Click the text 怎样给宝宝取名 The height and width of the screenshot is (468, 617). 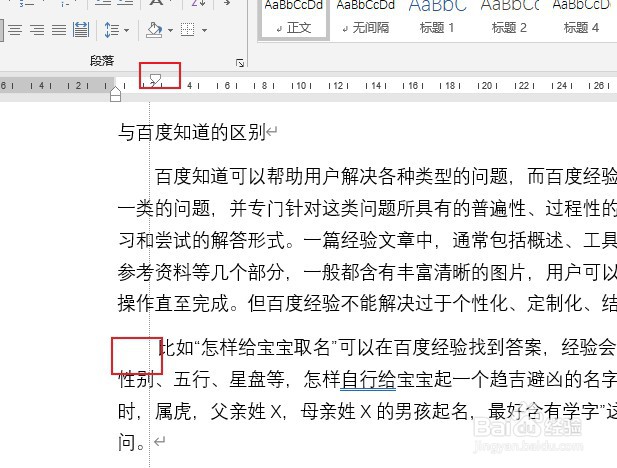[266, 348]
